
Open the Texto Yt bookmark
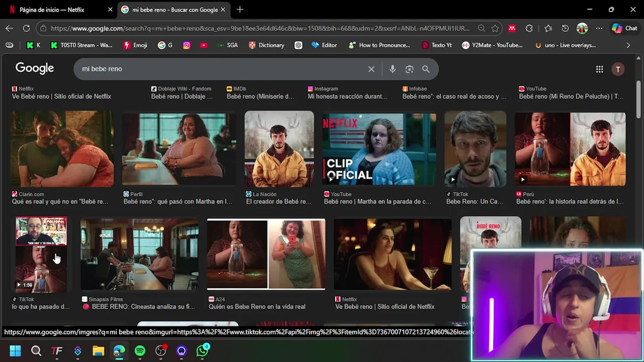point(436,45)
